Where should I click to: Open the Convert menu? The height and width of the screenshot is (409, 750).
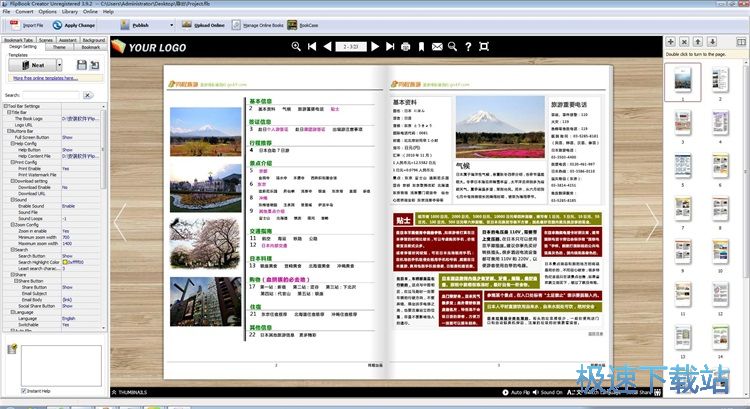tap(24, 11)
